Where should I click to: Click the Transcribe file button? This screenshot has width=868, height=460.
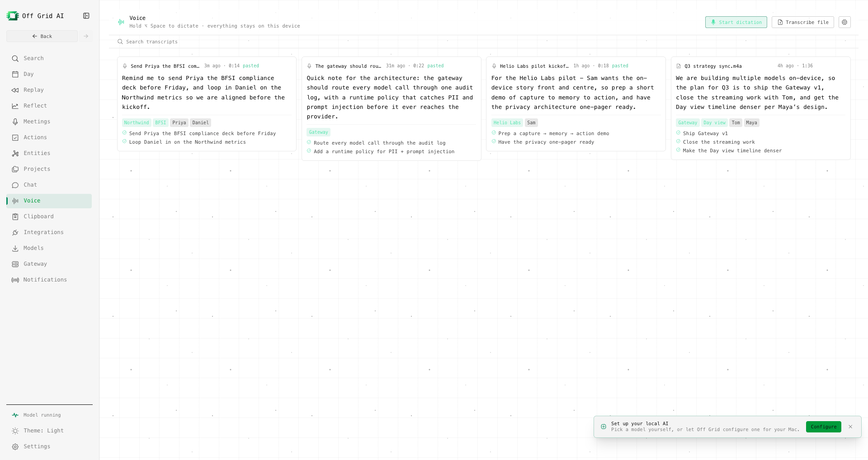tap(802, 22)
